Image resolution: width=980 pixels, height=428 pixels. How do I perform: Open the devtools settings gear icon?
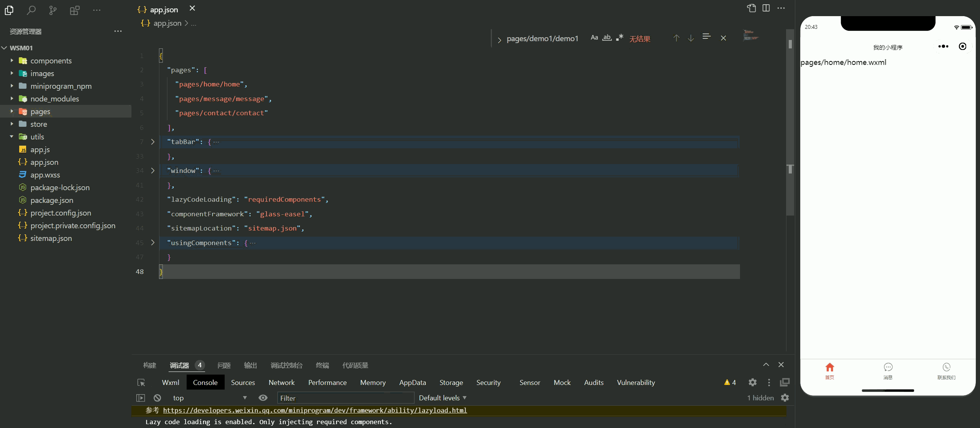click(752, 382)
